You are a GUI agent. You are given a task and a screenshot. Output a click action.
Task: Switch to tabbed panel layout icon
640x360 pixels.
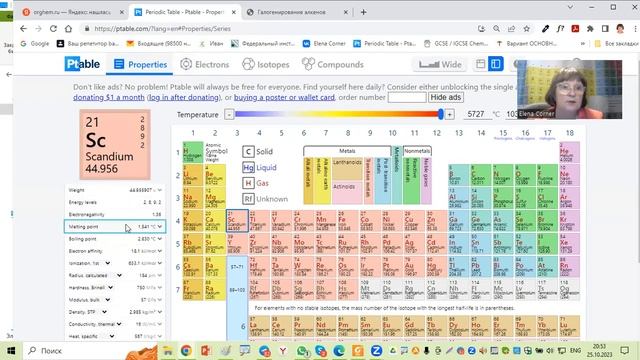click(x=480, y=64)
